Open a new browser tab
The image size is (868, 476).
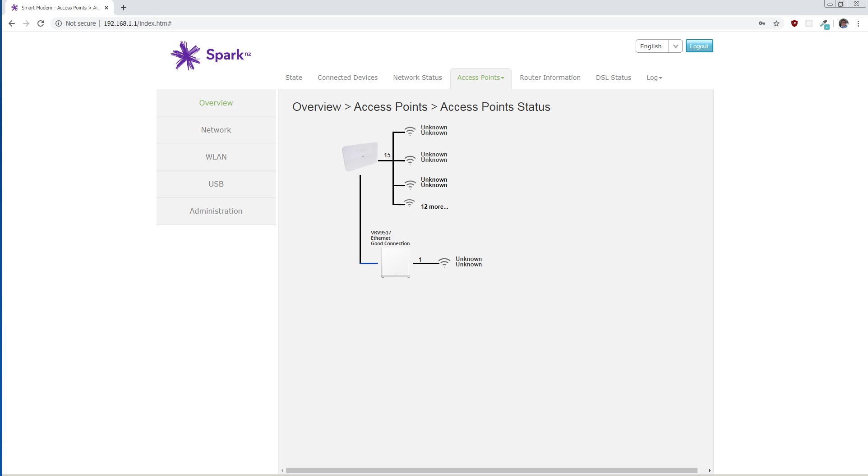(x=124, y=8)
